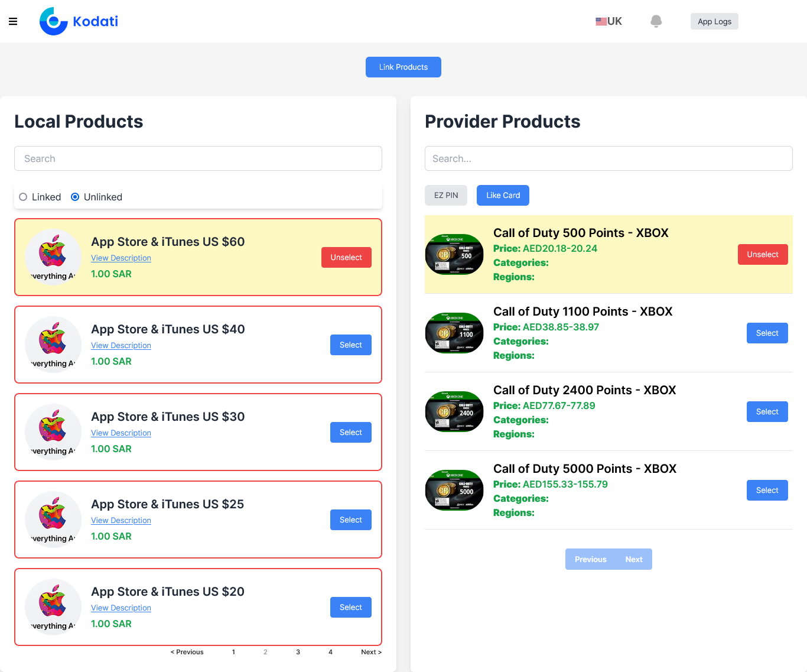
Task: Click the Local Products heading
Action: click(79, 121)
